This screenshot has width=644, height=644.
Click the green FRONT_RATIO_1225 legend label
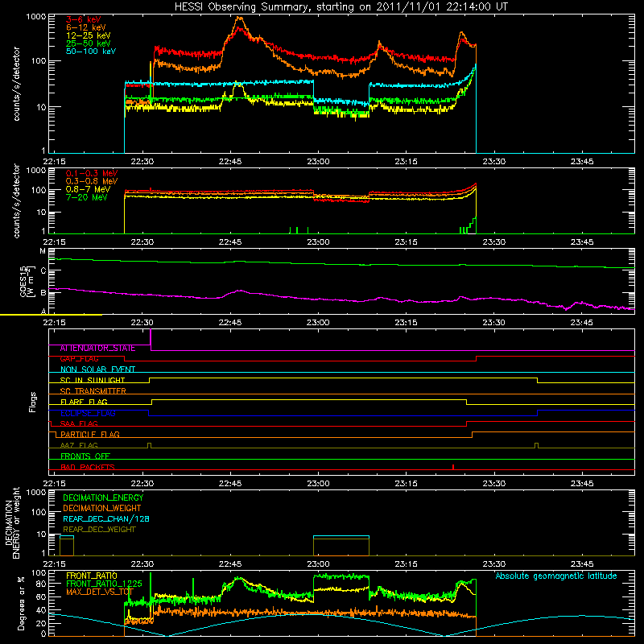[x=104, y=584]
